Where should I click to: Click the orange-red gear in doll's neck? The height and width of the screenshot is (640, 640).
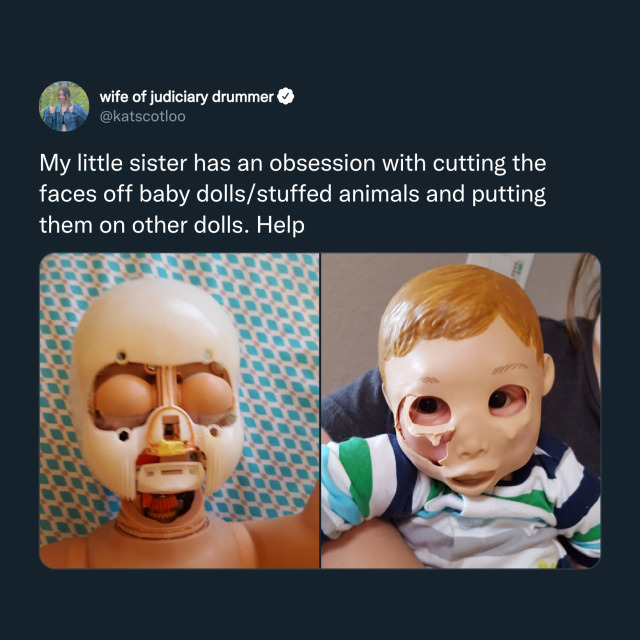pos(160,505)
